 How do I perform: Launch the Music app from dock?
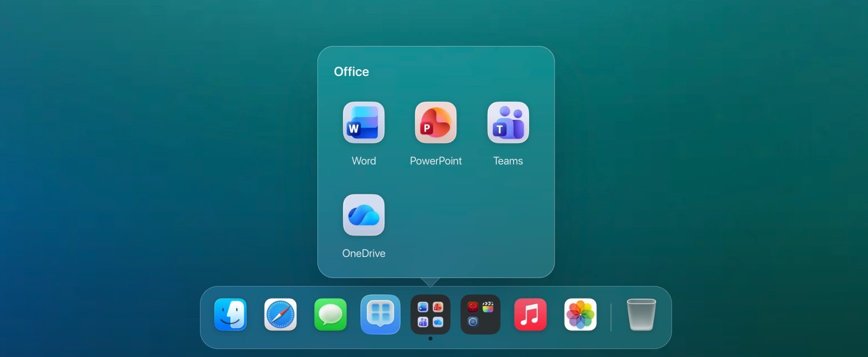pyautogui.click(x=530, y=314)
